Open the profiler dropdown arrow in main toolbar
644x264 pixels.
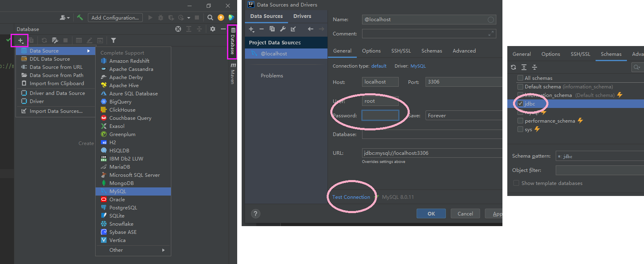tap(189, 18)
